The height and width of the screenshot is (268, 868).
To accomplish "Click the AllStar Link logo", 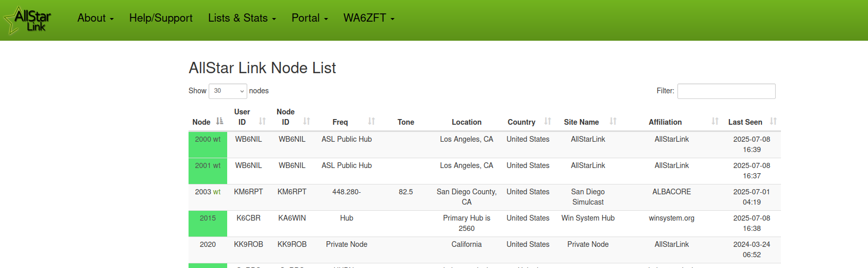I will (x=28, y=21).
